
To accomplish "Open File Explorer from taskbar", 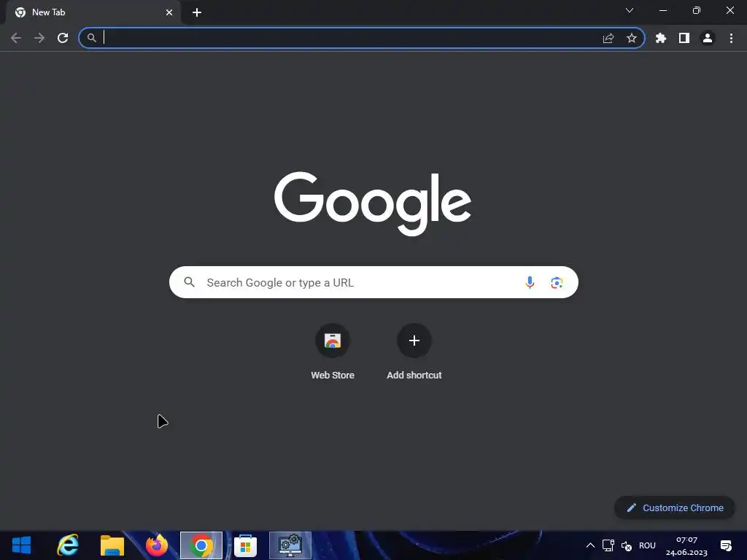I will tap(112, 545).
